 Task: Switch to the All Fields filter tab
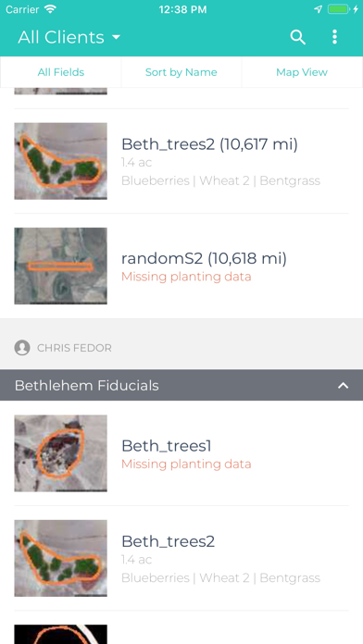pos(61,72)
